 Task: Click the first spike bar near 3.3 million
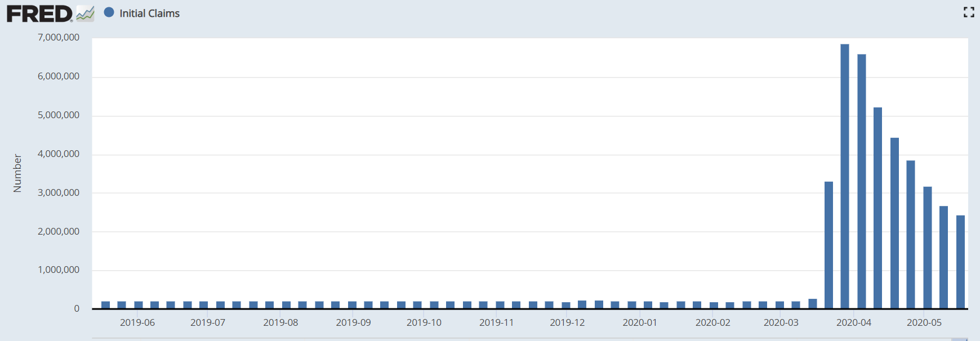828,245
